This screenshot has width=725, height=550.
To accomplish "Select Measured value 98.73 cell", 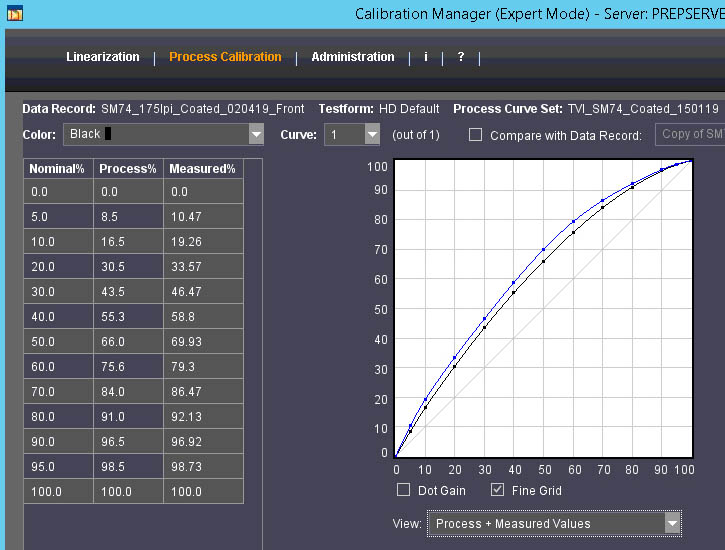I will click(203, 466).
